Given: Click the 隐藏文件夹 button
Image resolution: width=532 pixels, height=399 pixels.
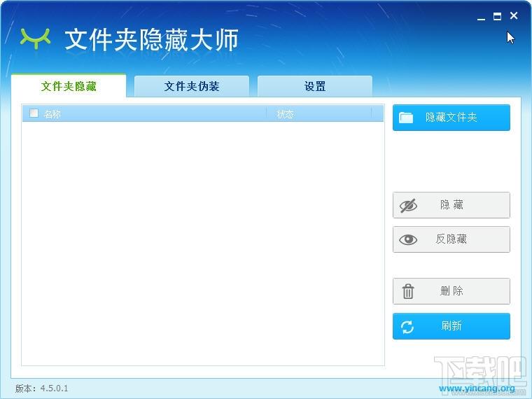Looking at the screenshot, I should coord(451,118).
